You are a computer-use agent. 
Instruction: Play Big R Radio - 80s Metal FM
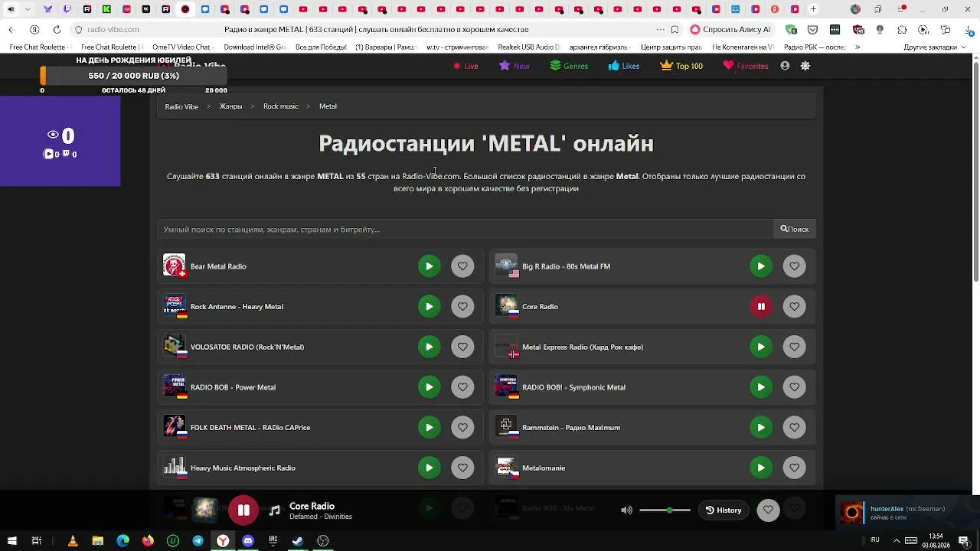point(761,266)
